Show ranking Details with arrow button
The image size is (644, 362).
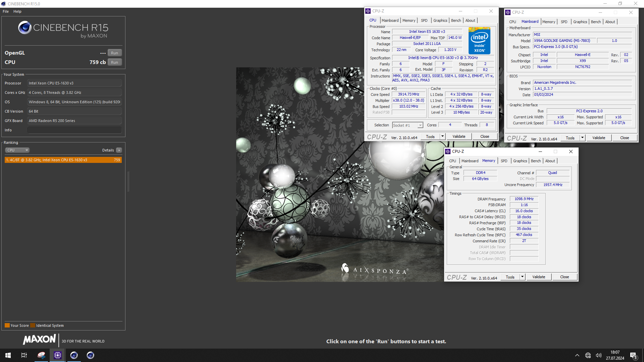119,150
